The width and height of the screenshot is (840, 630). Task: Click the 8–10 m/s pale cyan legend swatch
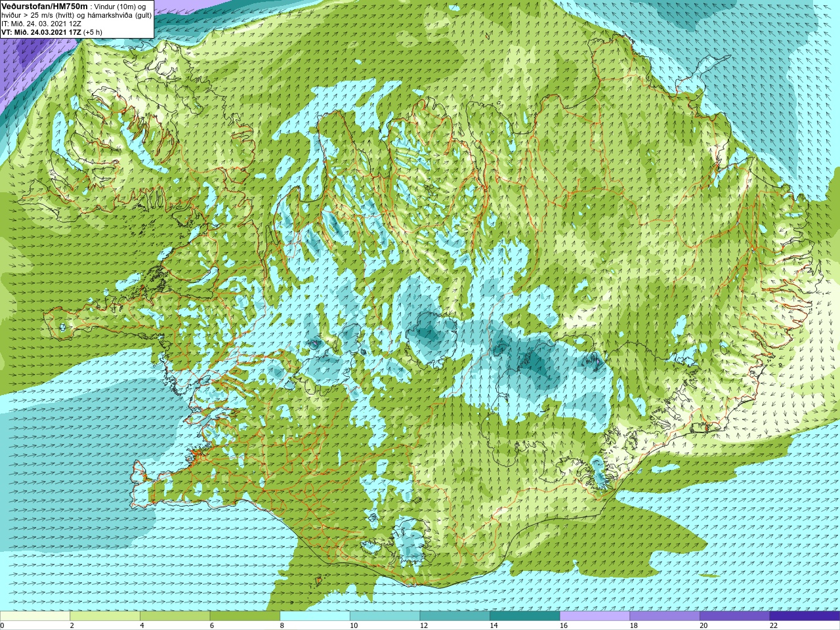click(315, 616)
